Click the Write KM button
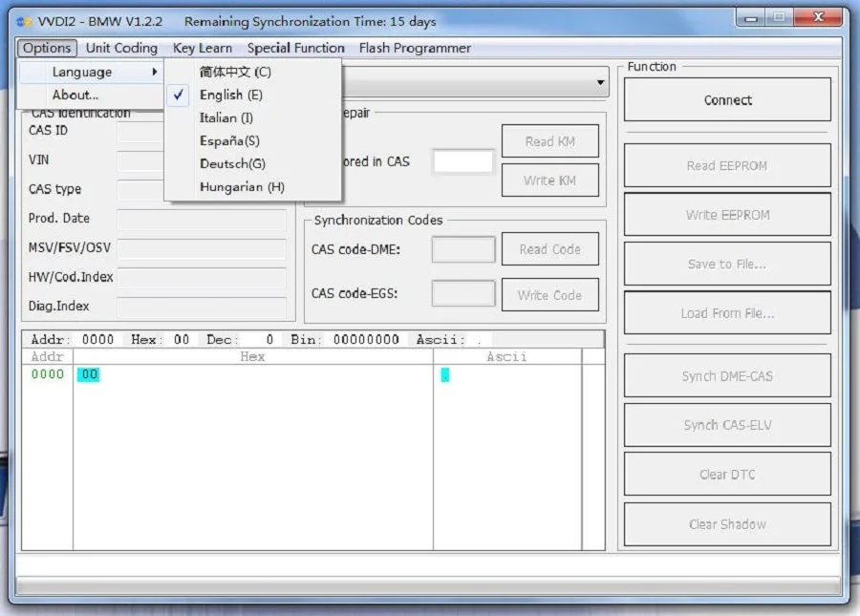This screenshot has height=616, width=860. coord(550,181)
